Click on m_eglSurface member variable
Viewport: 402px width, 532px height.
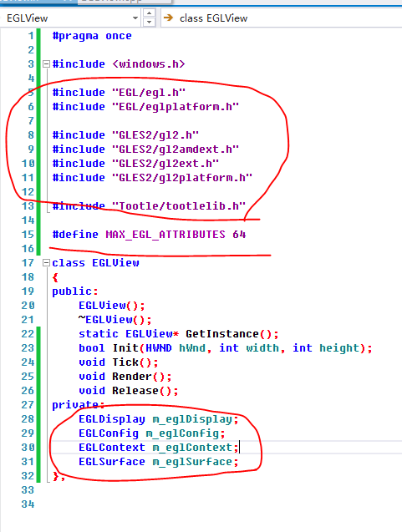[x=192, y=462]
